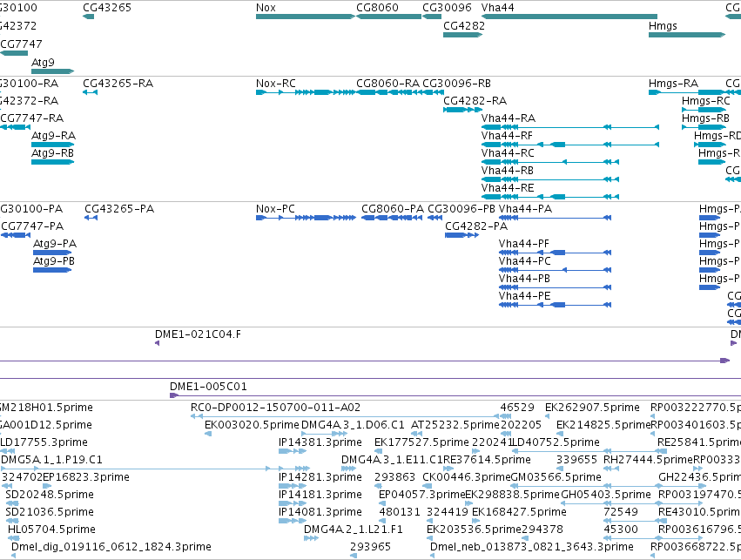Click the CG7747 gene label

(21, 44)
